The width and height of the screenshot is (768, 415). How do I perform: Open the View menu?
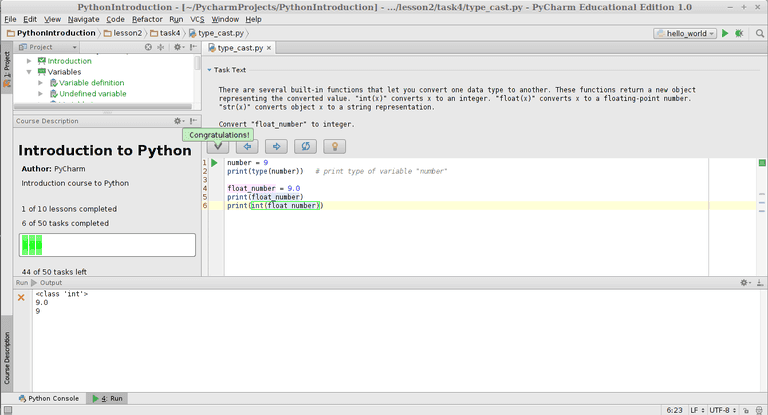[x=52, y=19]
